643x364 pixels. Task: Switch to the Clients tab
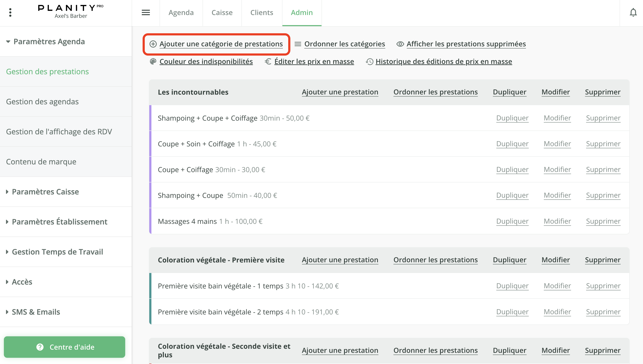click(x=262, y=12)
